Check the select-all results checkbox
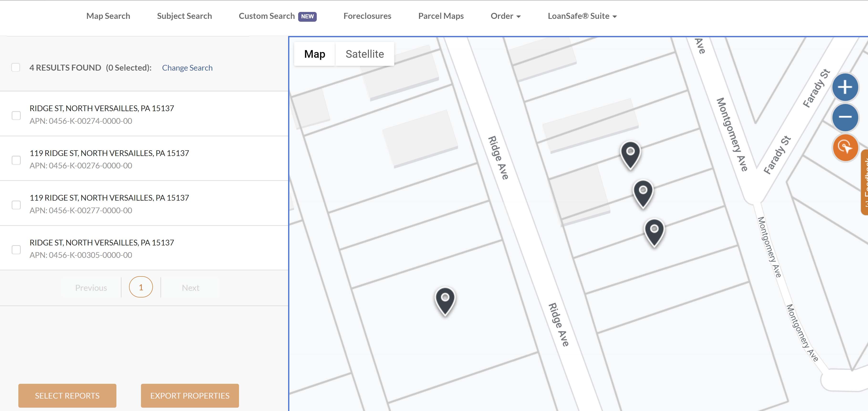Image resolution: width=868 pixels, height=411 pixels. (16, 67)
